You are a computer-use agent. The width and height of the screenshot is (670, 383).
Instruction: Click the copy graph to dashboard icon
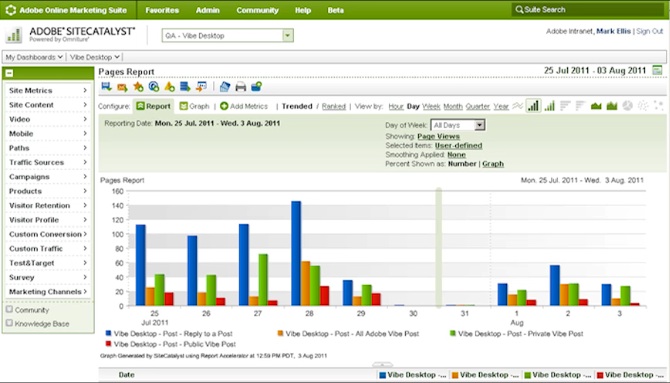pos(201,87)
